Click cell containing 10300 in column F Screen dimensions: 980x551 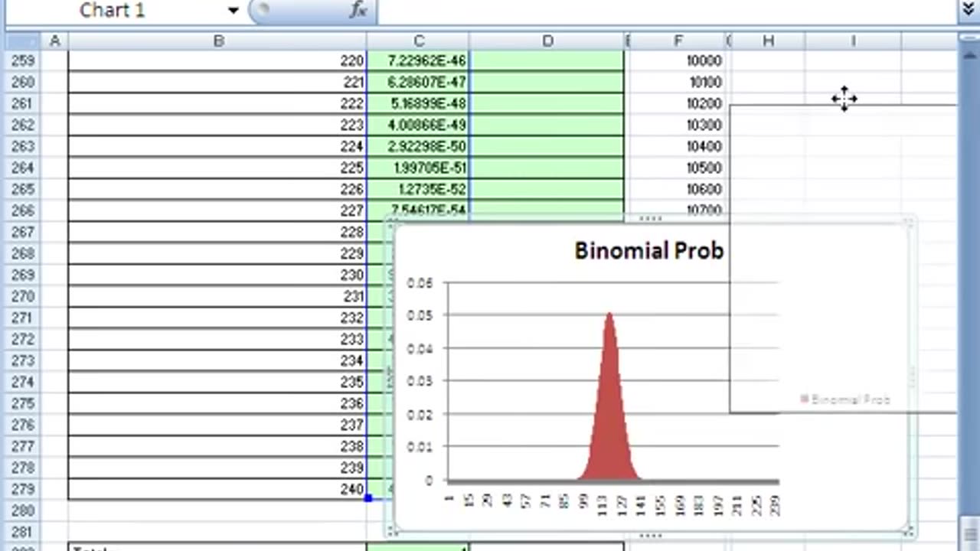[678, 125]
